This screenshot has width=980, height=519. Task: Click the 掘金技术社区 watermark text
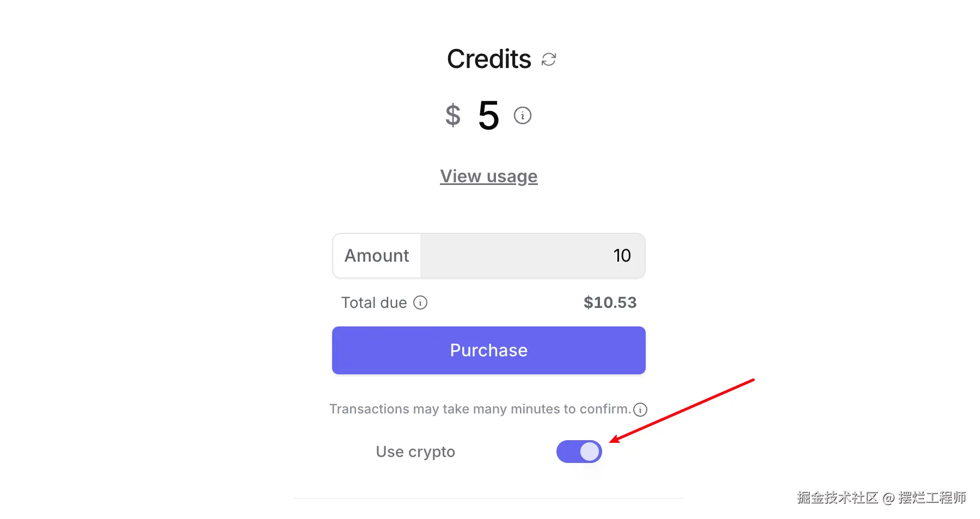tap(837, 498)
